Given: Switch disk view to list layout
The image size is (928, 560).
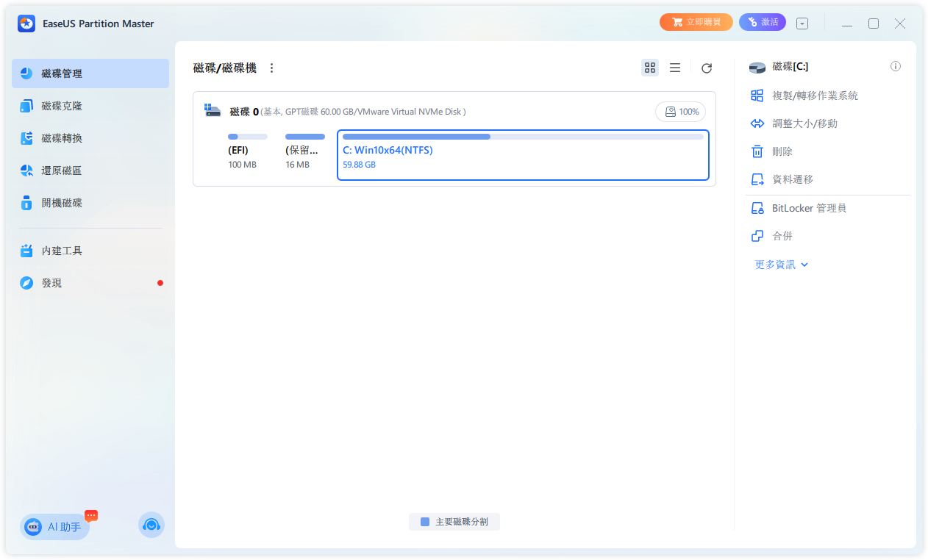Looking at the screenshot, I should pos(675,68).
